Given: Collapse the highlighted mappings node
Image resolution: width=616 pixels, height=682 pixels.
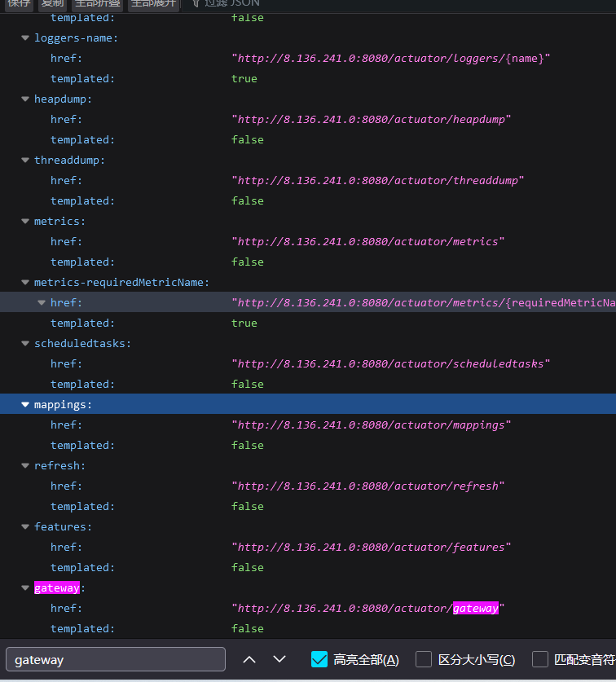Looking at the screenshot, I should tap(25, 404).
